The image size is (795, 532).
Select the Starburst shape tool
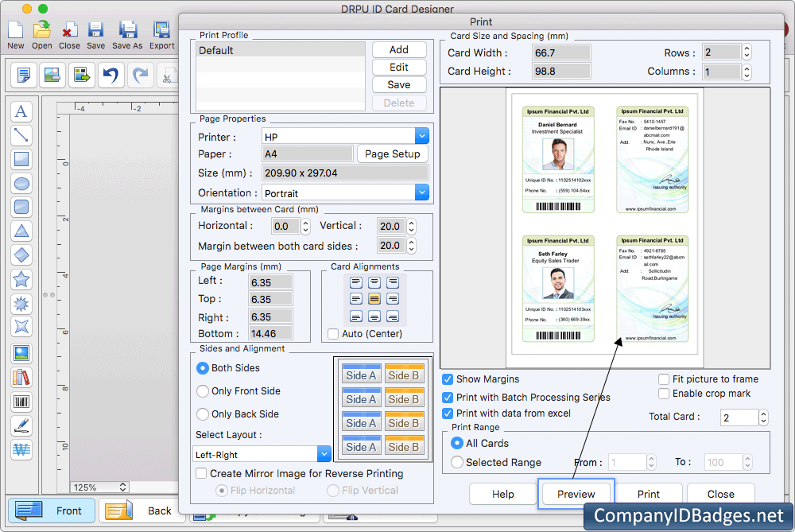(21, 303)
